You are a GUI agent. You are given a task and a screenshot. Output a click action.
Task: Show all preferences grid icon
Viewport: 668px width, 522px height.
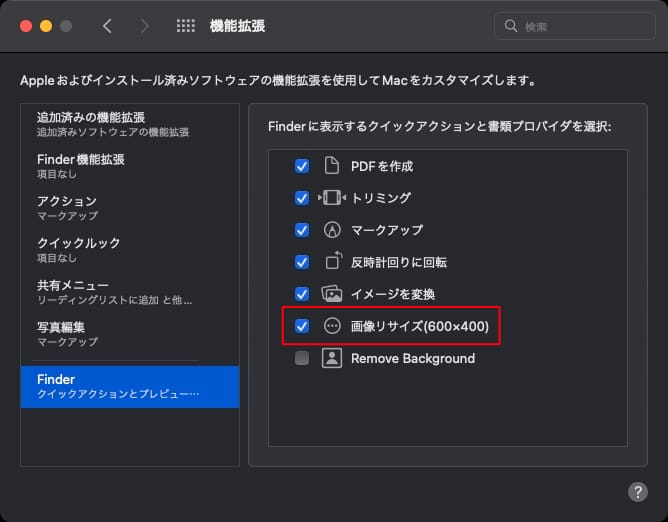185,26
